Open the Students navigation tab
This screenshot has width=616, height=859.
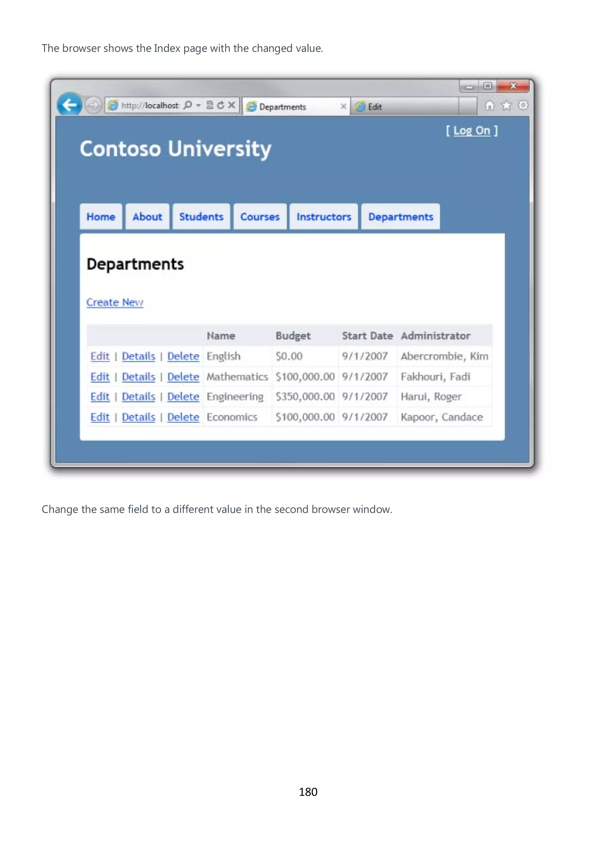[x=201, y=217]
